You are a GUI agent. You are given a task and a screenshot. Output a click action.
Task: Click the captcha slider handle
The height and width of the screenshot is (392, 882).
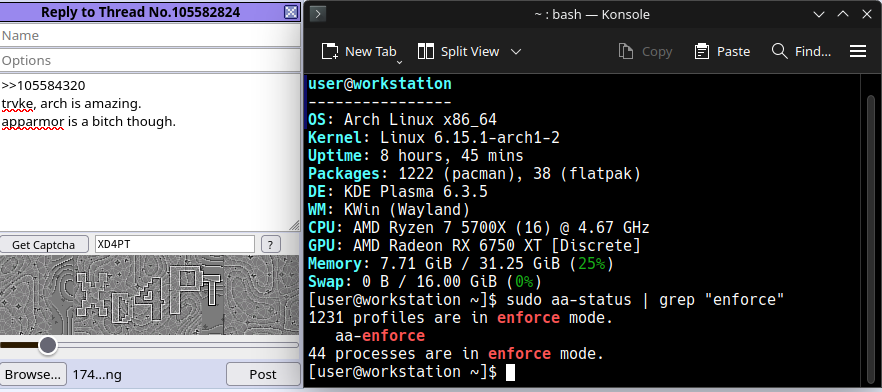coord(48,345)
